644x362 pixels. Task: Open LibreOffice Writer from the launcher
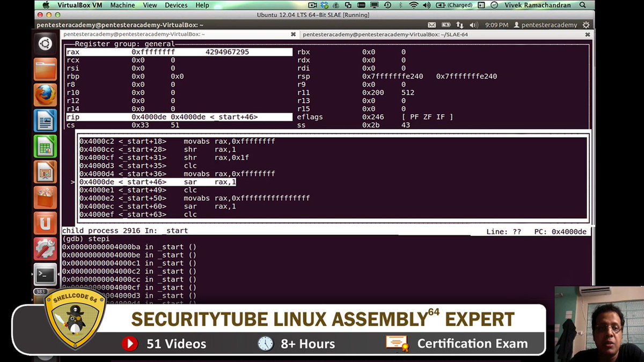[x=45, y=121]
